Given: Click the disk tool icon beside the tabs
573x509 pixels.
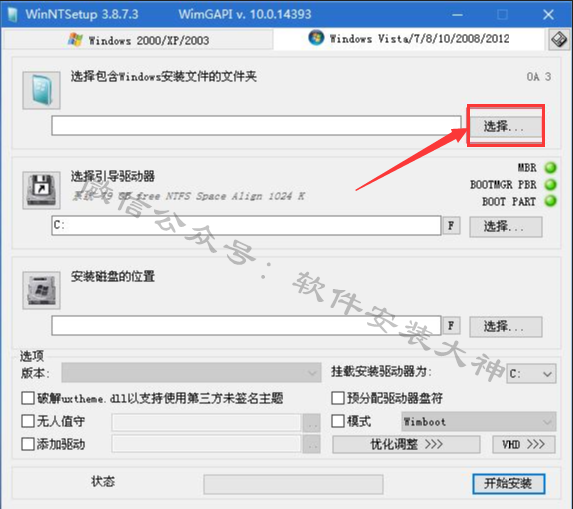Looking at the screenshot, I should click(559, 39).
